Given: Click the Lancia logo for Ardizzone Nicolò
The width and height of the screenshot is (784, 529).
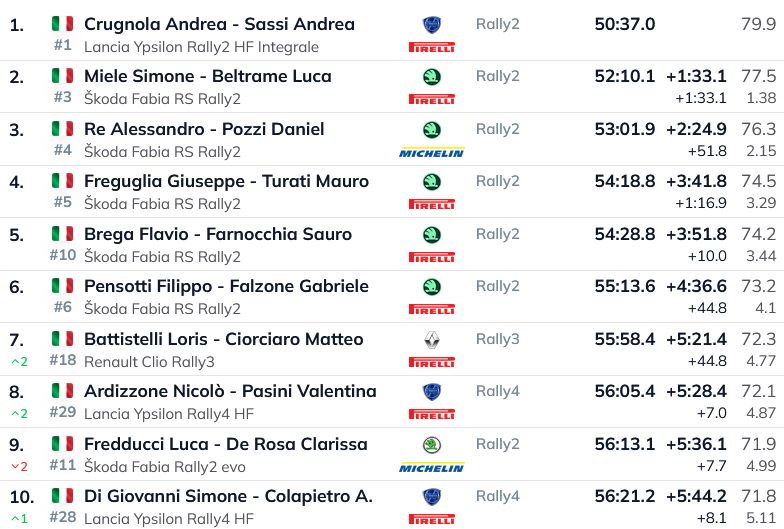Looking at the screenshot, I should (x=431, y=392).
